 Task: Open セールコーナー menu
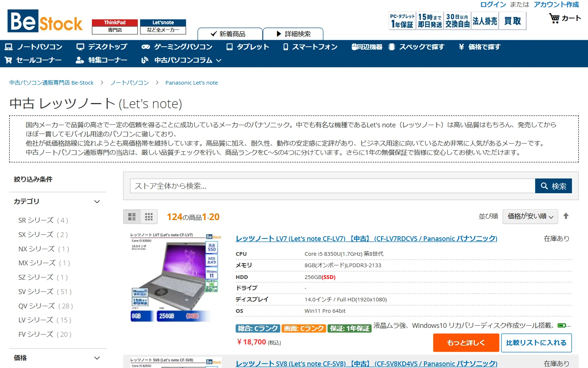pos(33,60)
